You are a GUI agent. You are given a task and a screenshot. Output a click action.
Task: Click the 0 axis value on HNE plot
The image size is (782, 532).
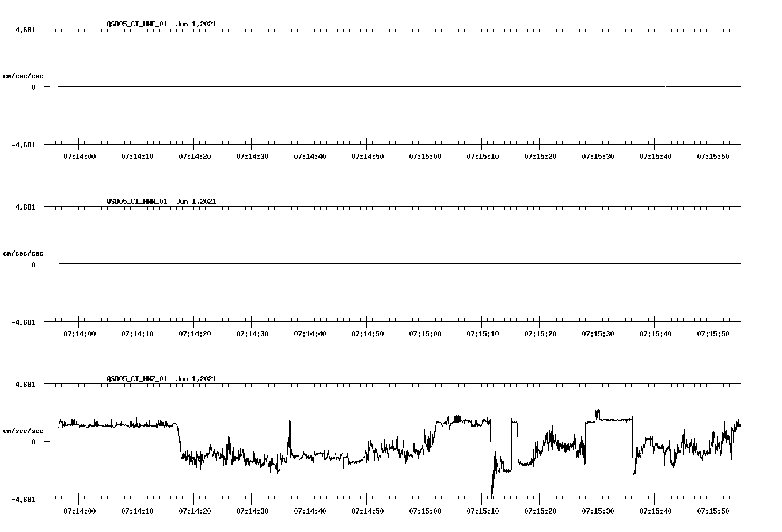pos(33,87)
